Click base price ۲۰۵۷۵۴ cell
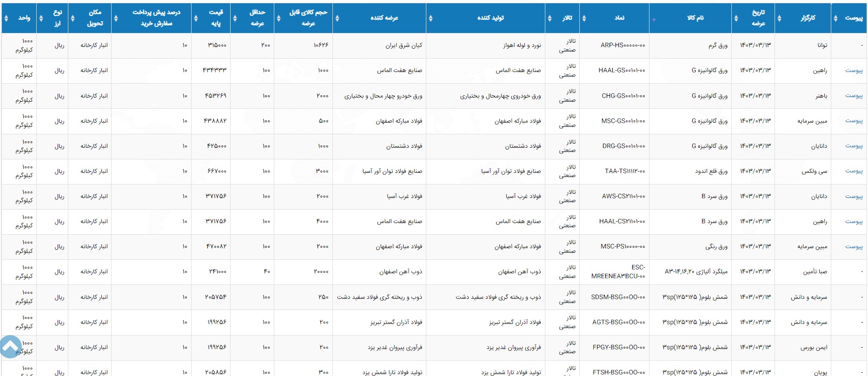This screenshot has width=868, height=376. [x=216, y=297]
